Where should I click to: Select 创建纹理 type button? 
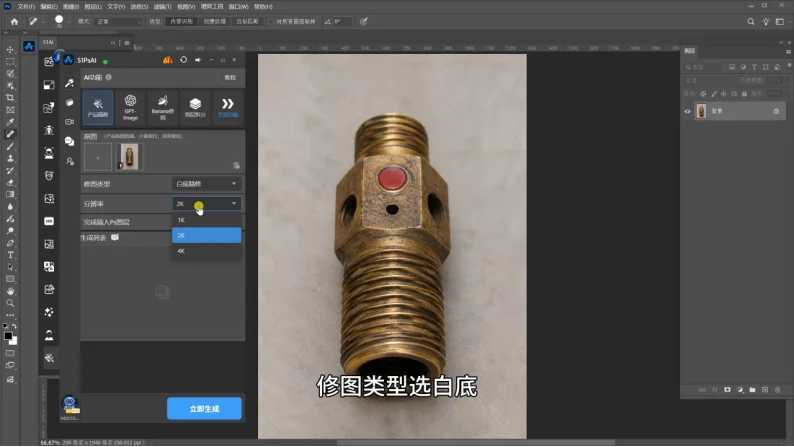[215, 22]
